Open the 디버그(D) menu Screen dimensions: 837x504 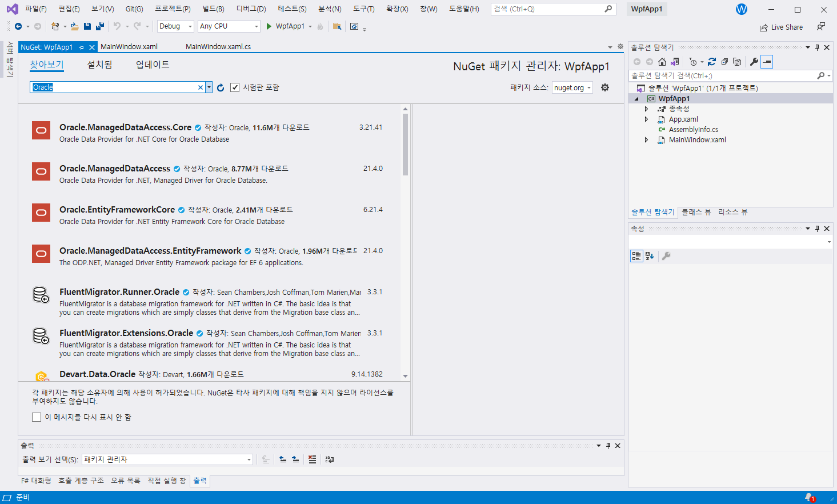click(x=251, y=9)
